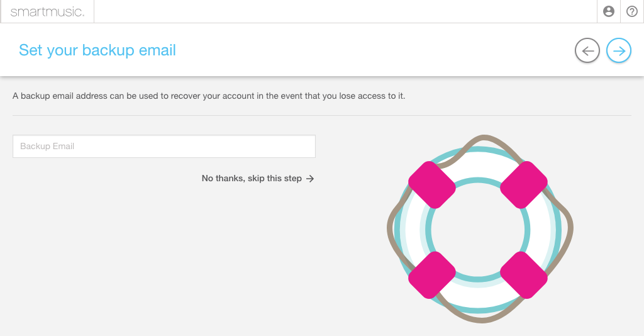Click the word "skip" in the skip link

pos(257,178)
